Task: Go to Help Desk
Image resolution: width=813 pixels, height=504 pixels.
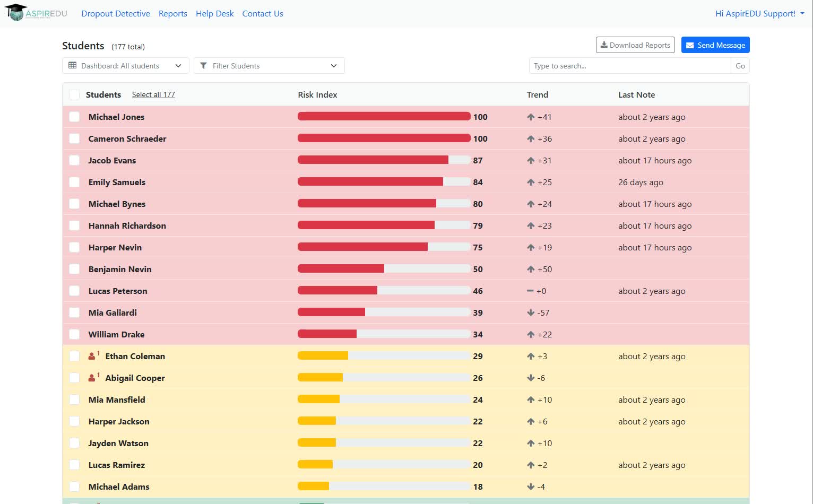Action: click(214, 13)
